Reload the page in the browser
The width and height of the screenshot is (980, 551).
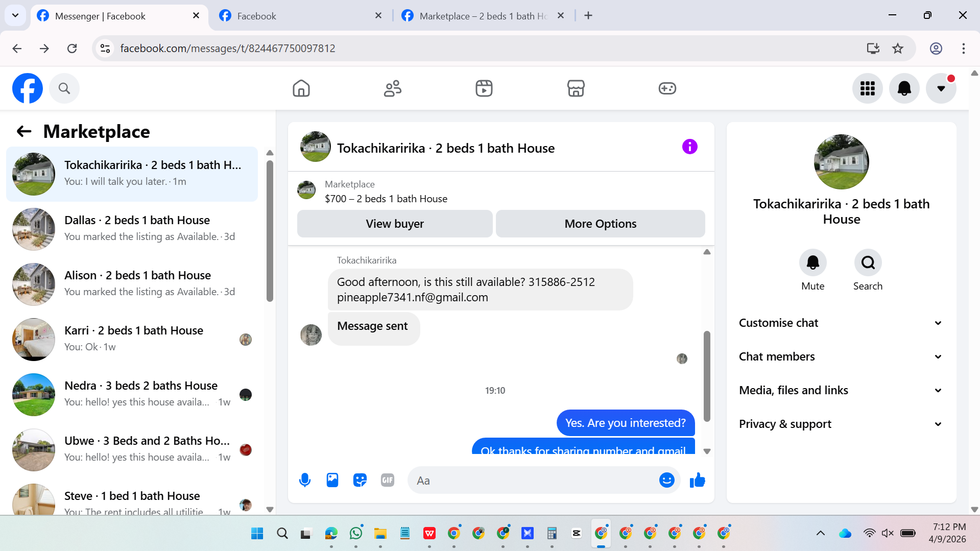[x=72, y=49]
